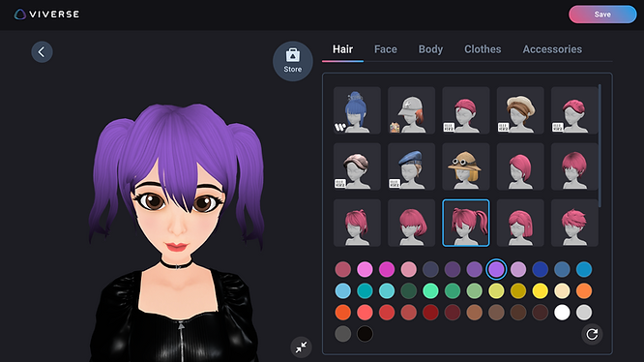Reset hair color with the refresh icon
This screenshot has width=644, height=362.
click(592, 334)
